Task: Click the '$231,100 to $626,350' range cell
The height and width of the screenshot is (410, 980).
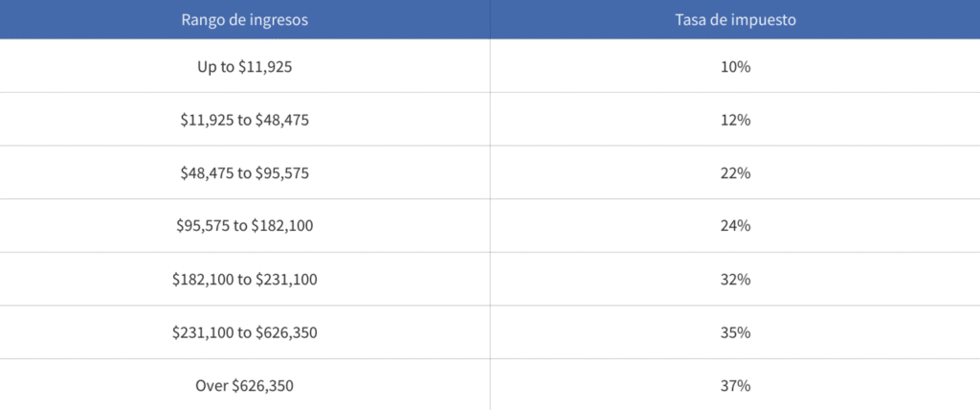Action: tap(244, 332)
